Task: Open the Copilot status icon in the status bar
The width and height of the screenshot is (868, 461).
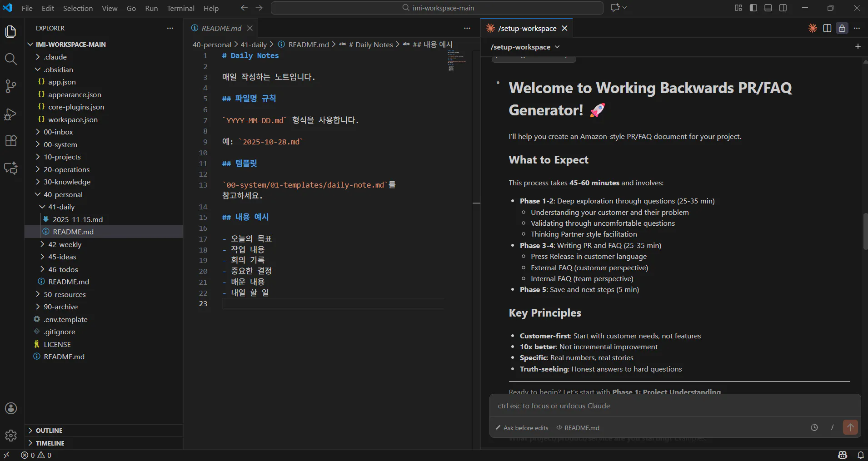Action: [843, 455]
